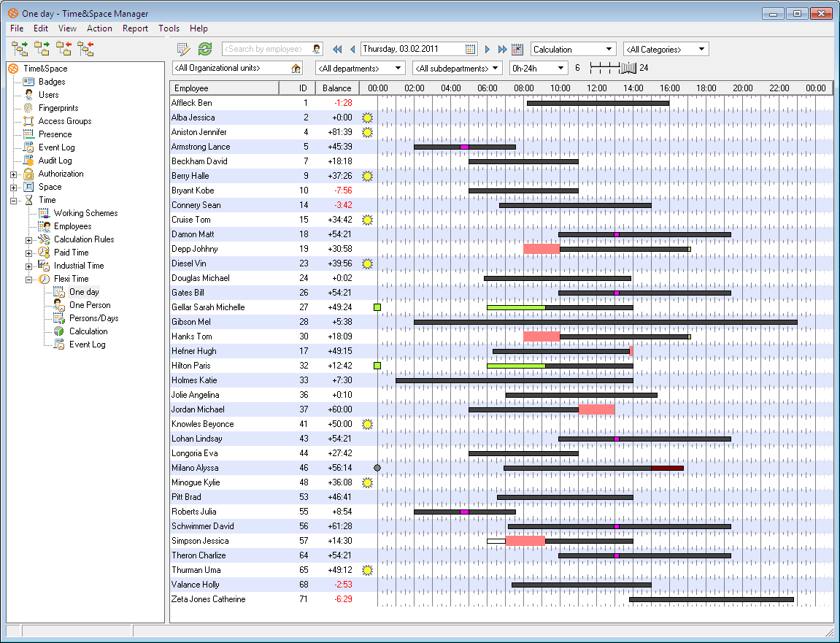Open the Calculation dropdown

pos(573,50)
